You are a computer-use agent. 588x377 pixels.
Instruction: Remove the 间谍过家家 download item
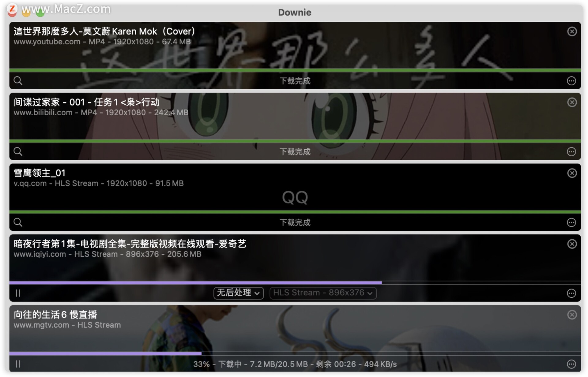[x=572, y=102]
